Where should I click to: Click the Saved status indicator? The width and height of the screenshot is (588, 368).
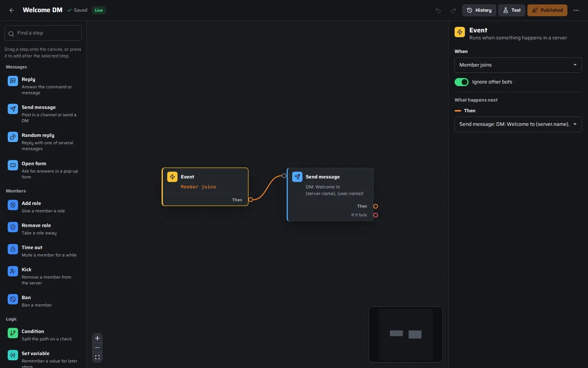77,10
